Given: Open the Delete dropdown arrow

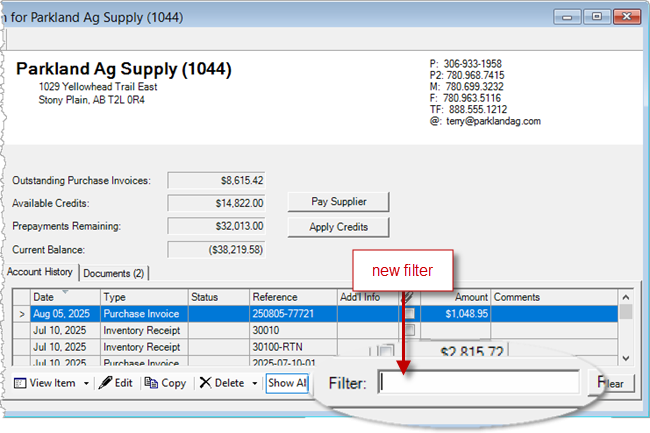Looking at the screenshot, I should pos(255,383).
